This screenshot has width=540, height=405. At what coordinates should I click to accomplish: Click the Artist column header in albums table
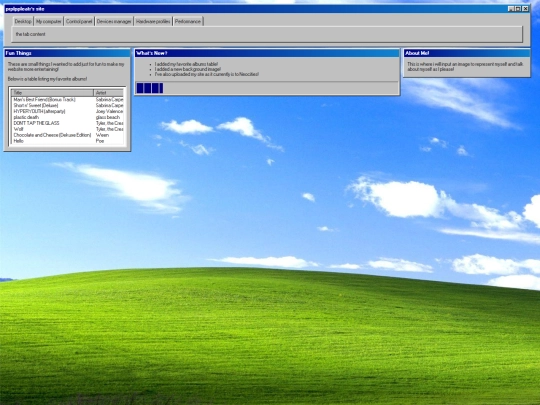click(108, 93)
